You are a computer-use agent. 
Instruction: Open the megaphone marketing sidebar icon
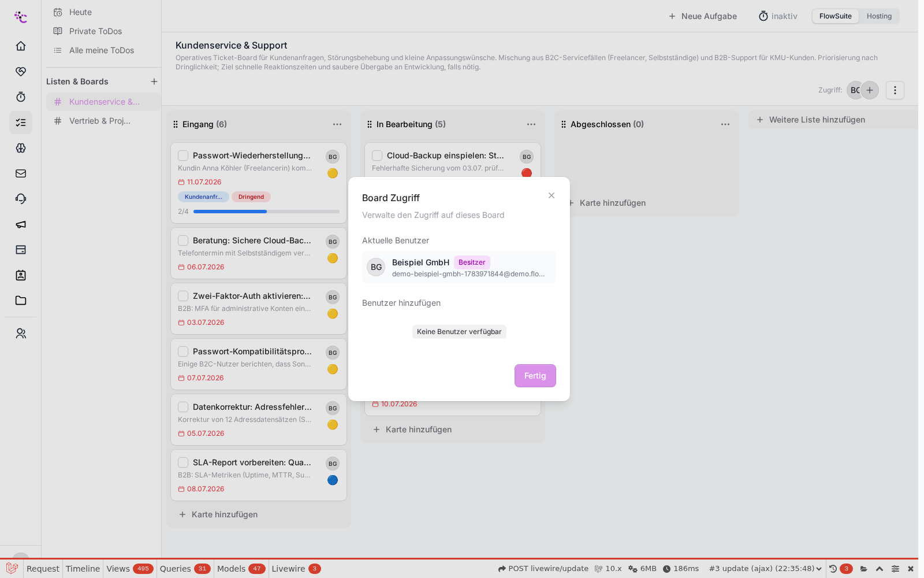21,224
